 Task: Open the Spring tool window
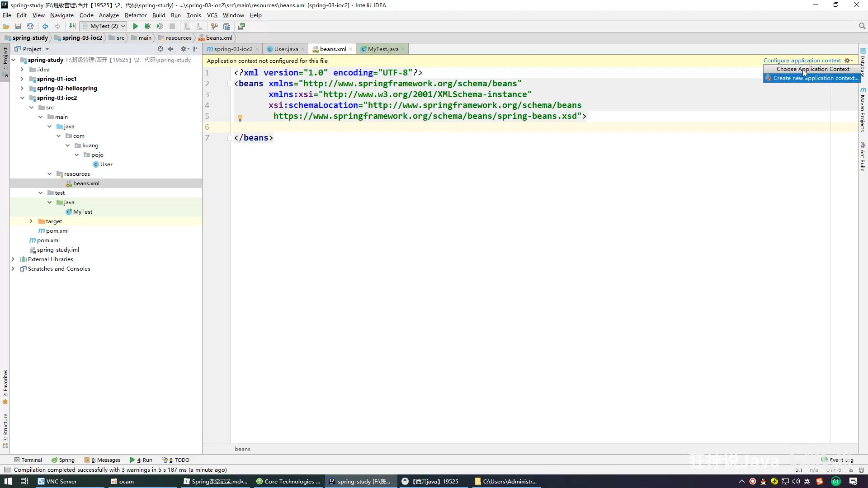63,460
